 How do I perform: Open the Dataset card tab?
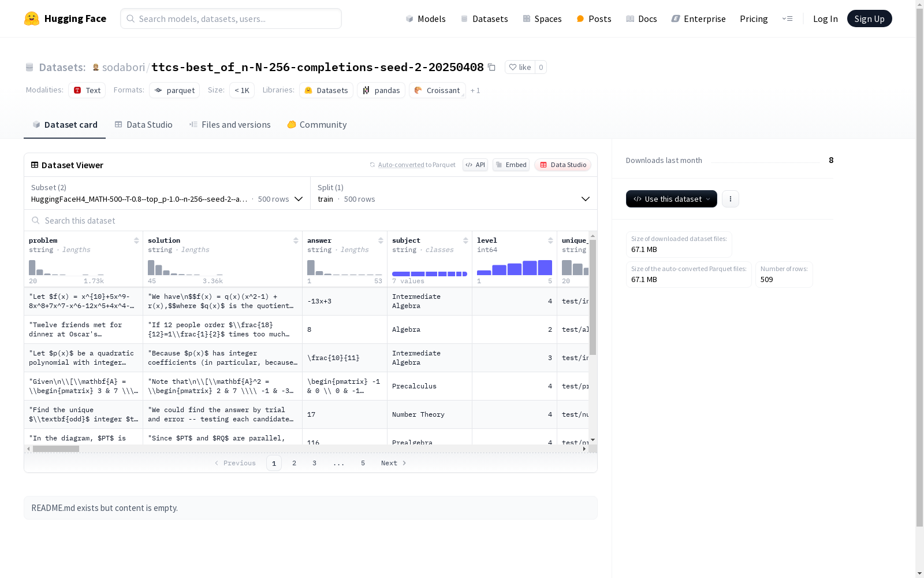coord(65,125)
